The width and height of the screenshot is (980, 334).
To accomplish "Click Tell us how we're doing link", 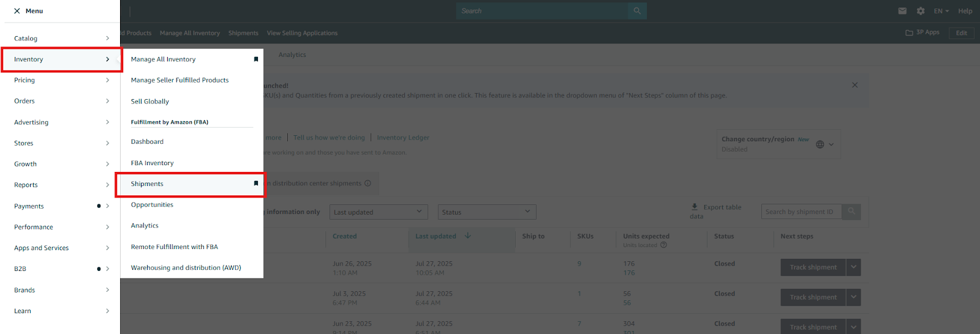I will click(x=329, y=138).
